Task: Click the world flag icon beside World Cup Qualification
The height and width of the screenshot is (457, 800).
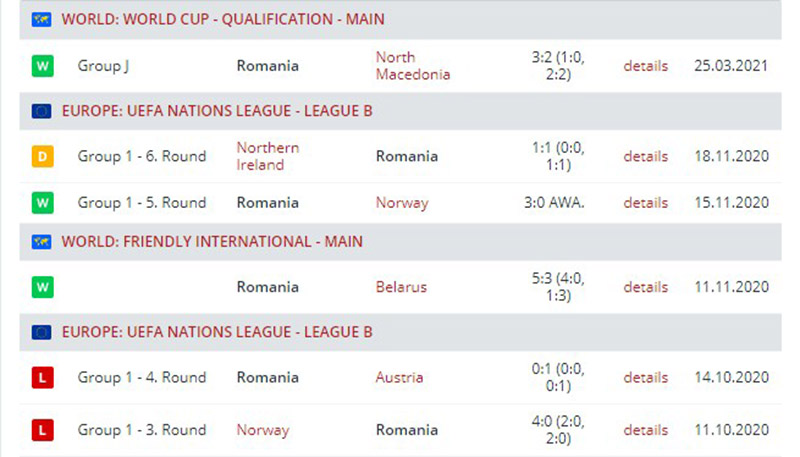Action: click(42, 20)
